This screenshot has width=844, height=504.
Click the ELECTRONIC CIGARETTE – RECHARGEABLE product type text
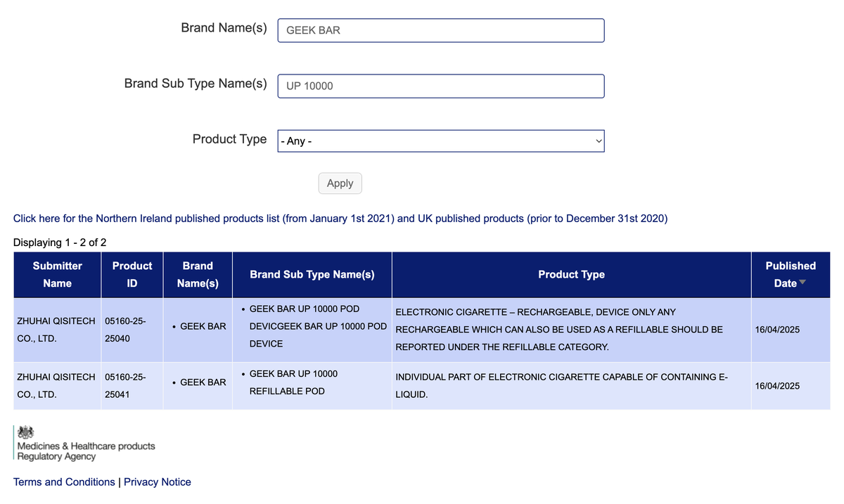[559, 330]
